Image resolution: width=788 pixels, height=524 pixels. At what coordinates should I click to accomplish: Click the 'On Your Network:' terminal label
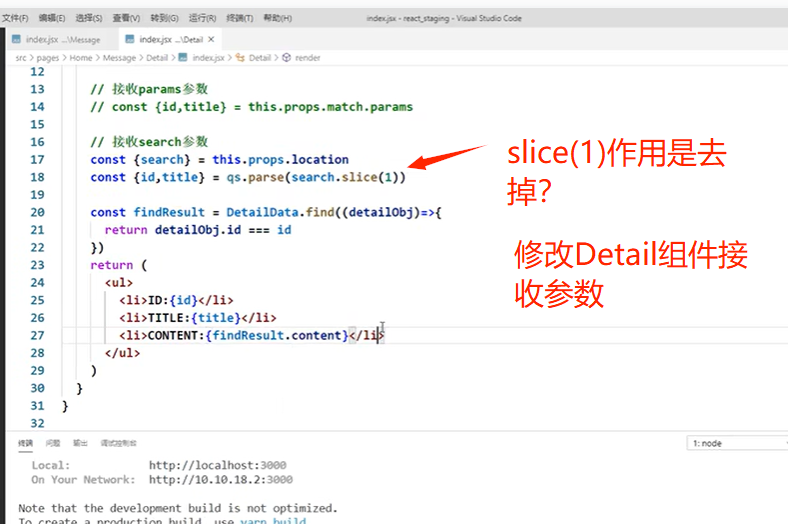[83, 479]
